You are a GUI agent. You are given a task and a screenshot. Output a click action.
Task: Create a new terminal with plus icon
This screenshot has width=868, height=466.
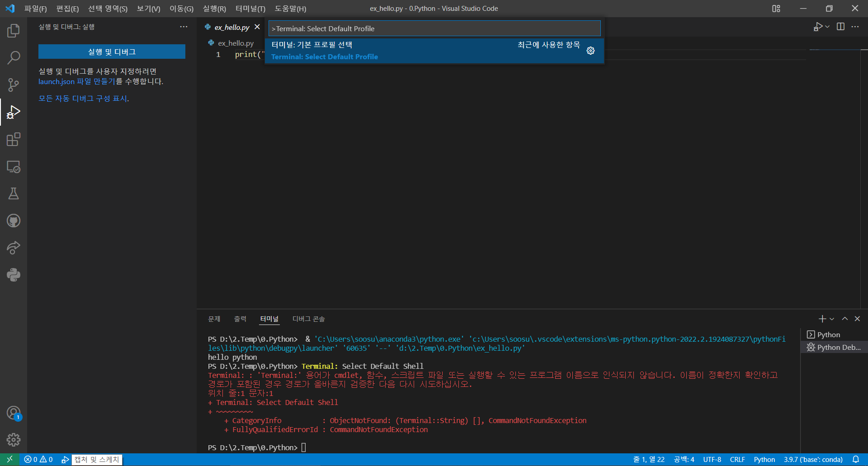822,319
